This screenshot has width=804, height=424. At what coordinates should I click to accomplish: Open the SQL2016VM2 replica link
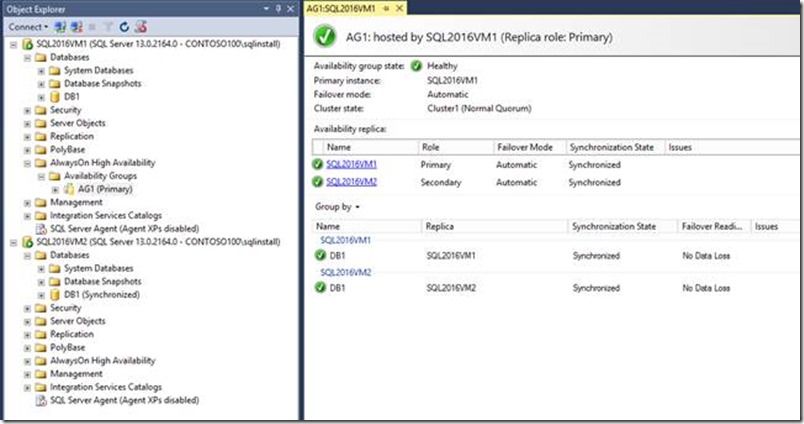351,182
